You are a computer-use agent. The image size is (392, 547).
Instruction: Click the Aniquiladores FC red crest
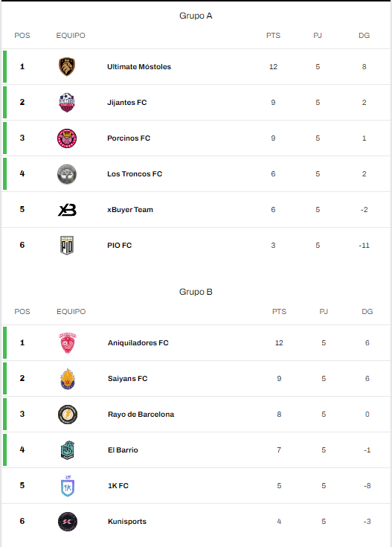(x=67, y=343)
